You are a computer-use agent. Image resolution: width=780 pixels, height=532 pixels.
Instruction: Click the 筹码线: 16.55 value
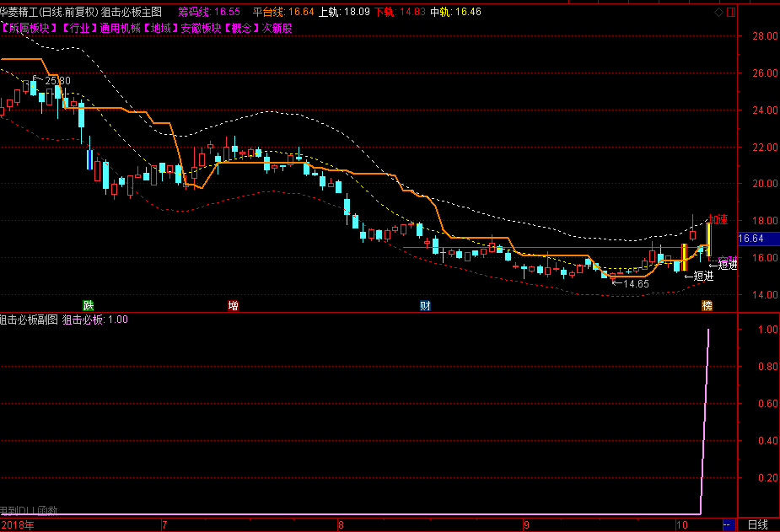(209, 12)
